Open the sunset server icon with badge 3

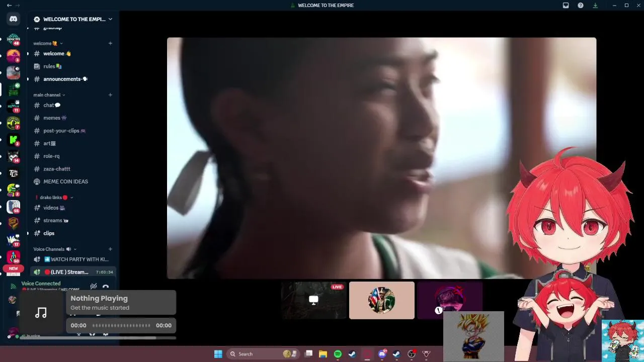point(13,56)
